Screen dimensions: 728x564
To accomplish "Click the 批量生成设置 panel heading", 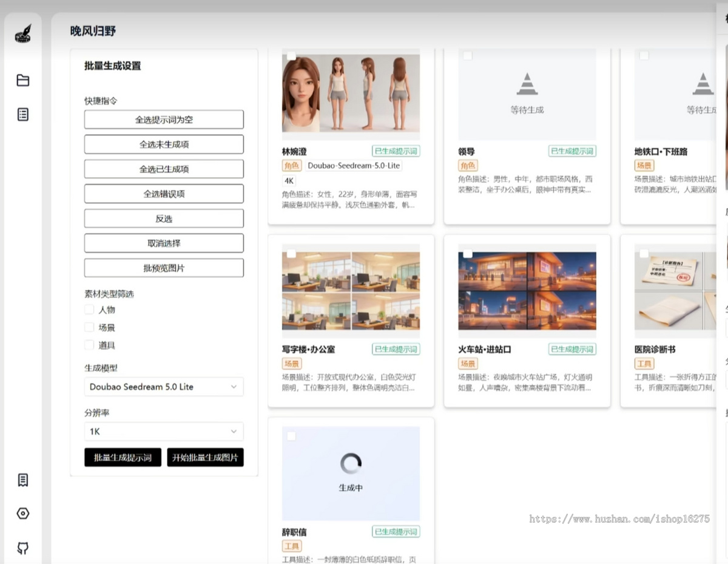I will [112, 66].
